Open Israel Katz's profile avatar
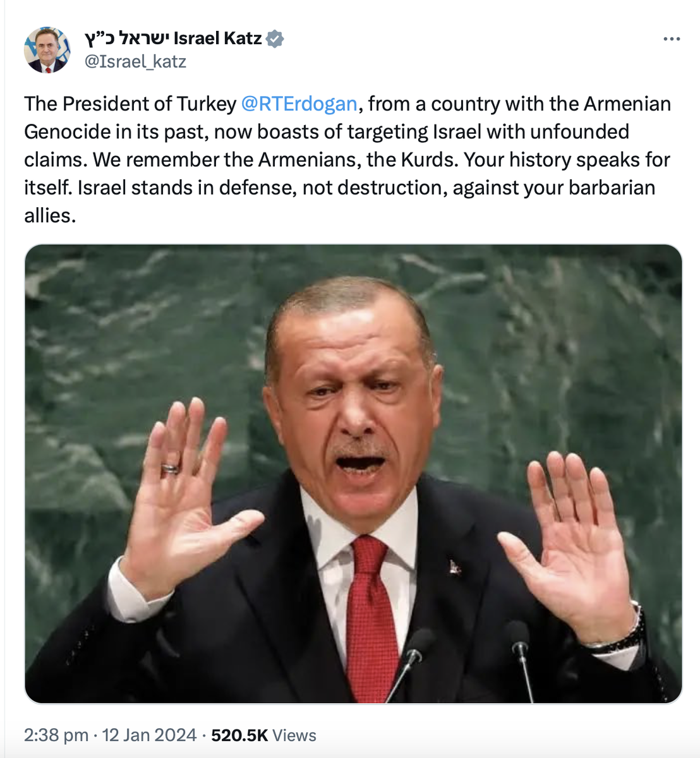Screen dimensions: 700x758 47,50
